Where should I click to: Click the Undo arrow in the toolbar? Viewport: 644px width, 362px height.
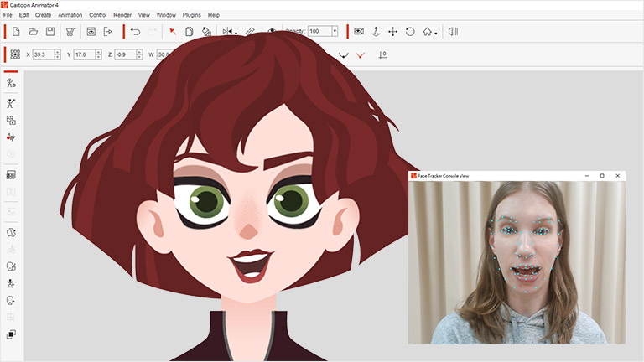(x=135, y=32)
